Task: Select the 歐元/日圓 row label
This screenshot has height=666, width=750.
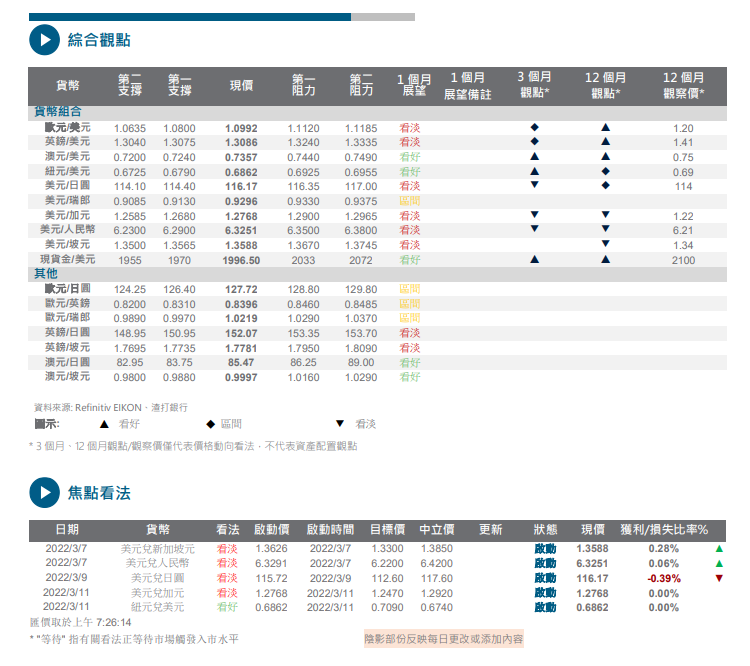Action: 67,289
